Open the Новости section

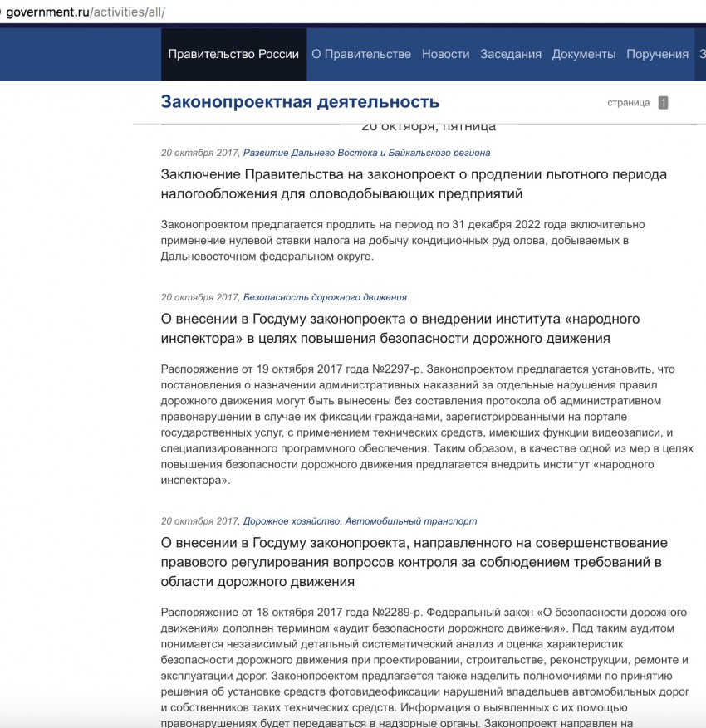coord(445,54)
